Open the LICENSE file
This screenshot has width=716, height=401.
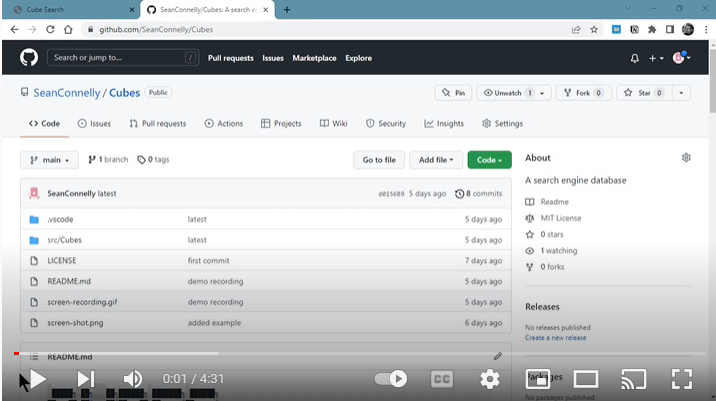click(x=62, y=260)
